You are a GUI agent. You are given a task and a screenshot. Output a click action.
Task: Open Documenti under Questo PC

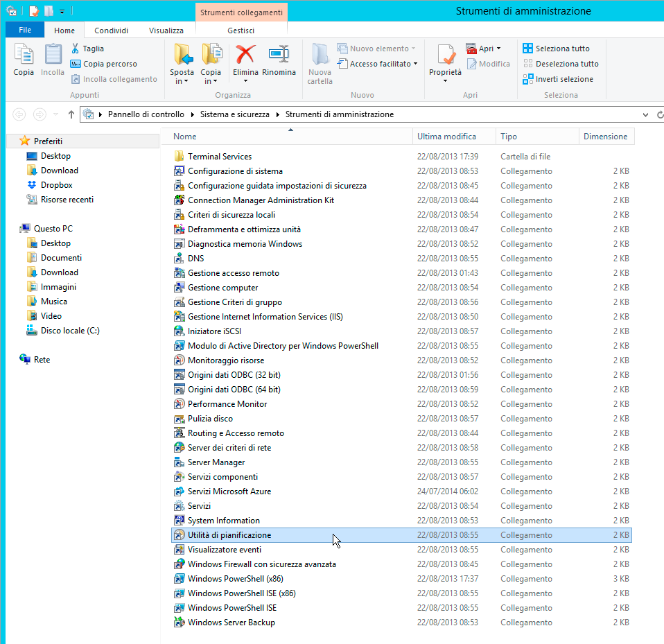coord(61,258)
